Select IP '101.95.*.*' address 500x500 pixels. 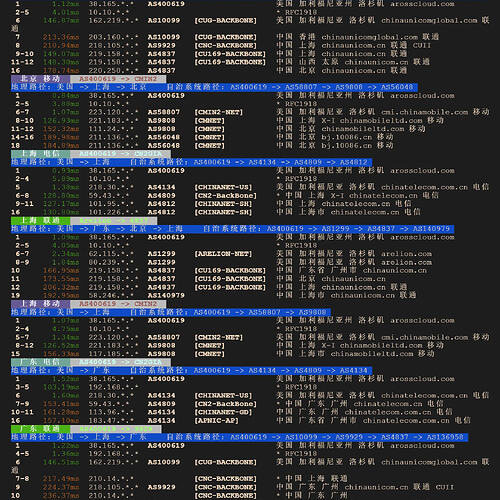click(x=111, y=204)
